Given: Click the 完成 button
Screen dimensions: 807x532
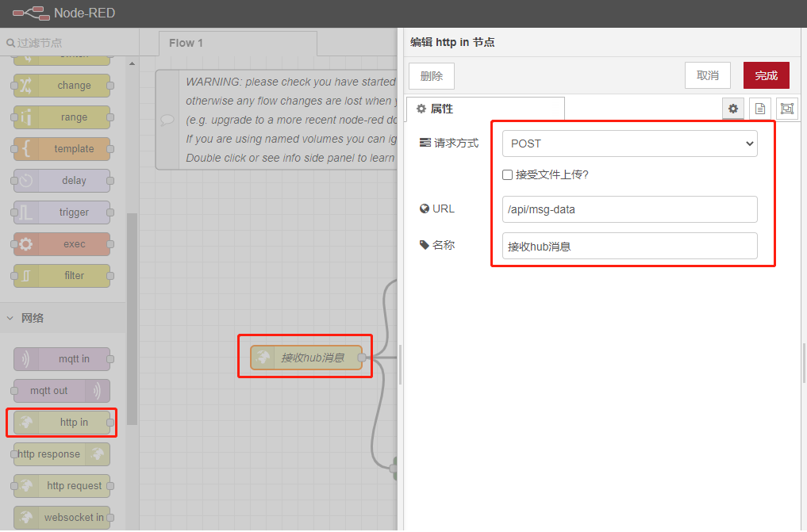Looking at the screenshot, I should (766, 75).
